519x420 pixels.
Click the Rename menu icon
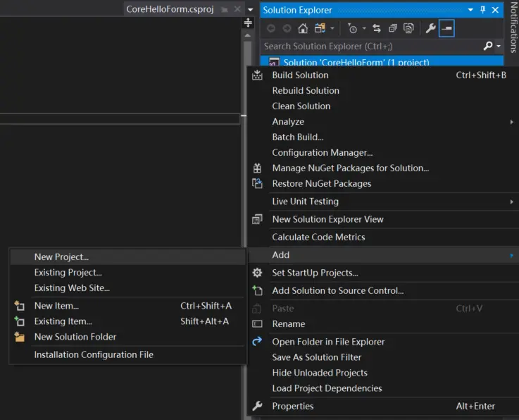(x=257, y=324)
